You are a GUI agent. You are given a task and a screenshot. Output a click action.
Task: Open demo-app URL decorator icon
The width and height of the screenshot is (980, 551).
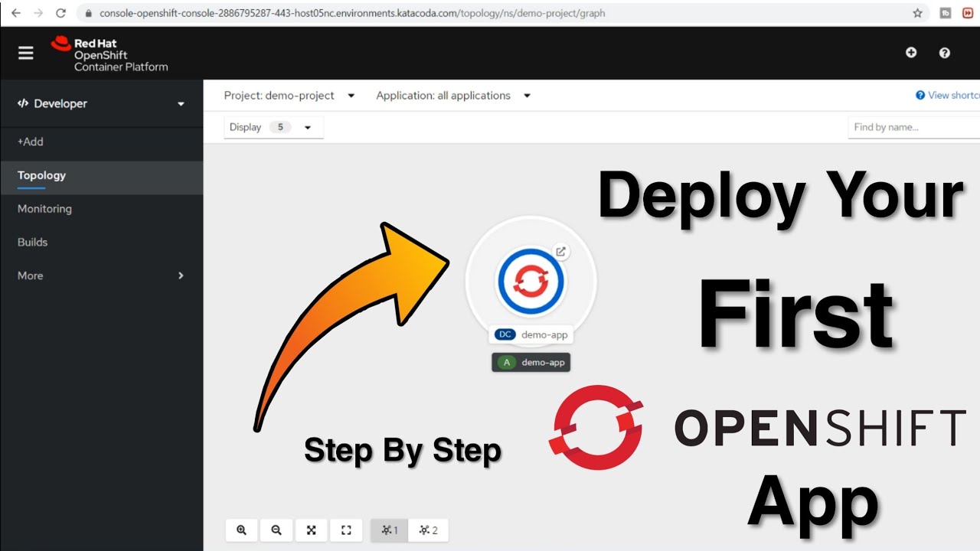tap(560, 252)
